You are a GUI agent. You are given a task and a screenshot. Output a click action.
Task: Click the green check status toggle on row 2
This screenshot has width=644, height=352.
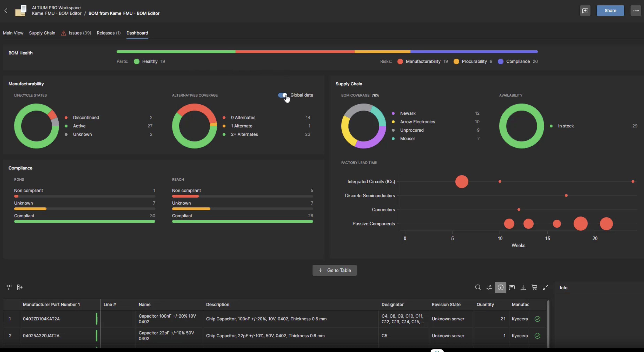[x=537, y=336]
